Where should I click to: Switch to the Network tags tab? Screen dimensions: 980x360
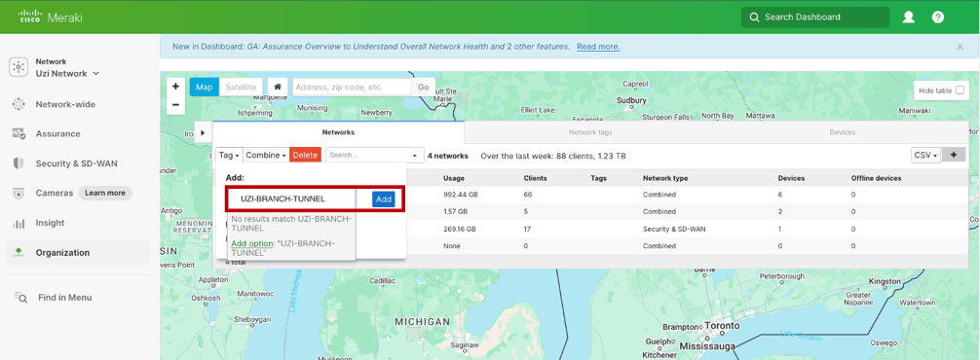pos(590,132)
